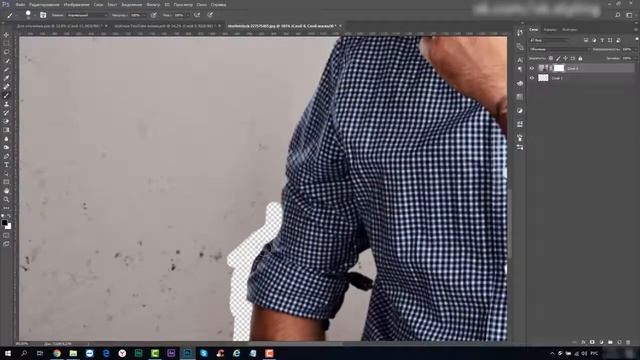Image resolution: width=640 pixels, height=360 pixels.
Task: Open the Фильтр menu
Action: [x=153, y=4]
